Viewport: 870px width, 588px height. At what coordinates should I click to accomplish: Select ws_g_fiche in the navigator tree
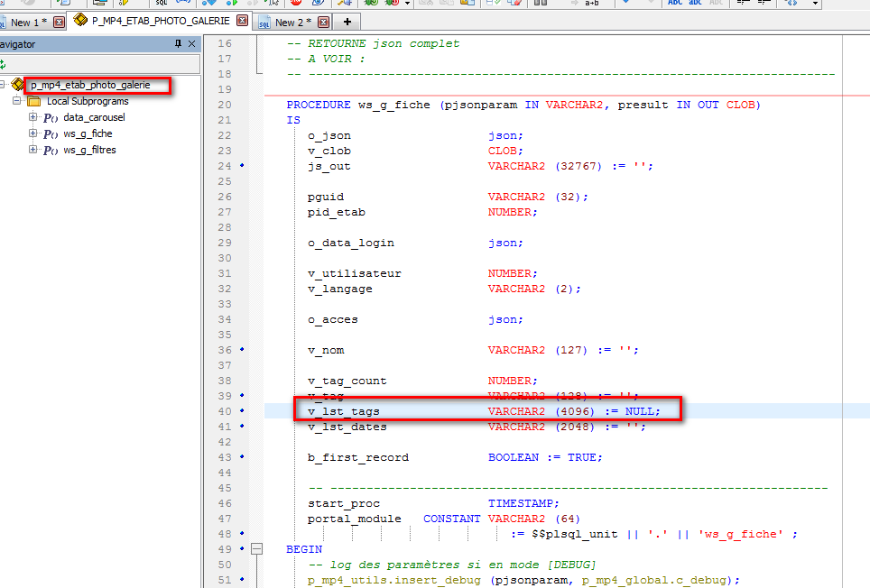tap(88, 133)
